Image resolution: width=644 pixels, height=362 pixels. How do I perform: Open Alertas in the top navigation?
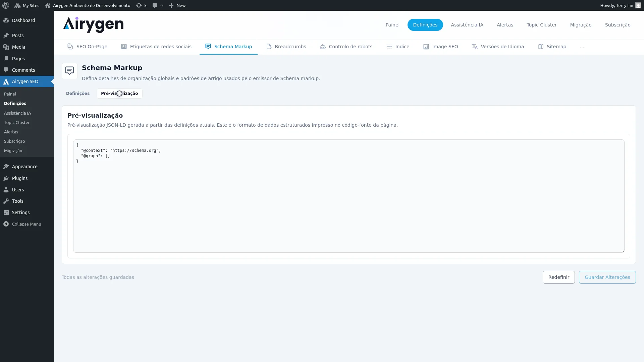point(505,25)
